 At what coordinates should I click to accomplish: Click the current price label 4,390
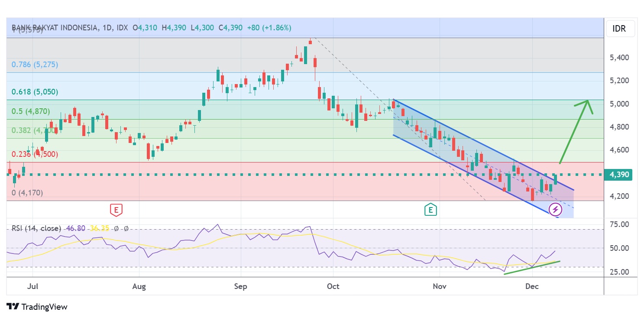(x=619, y=175)
